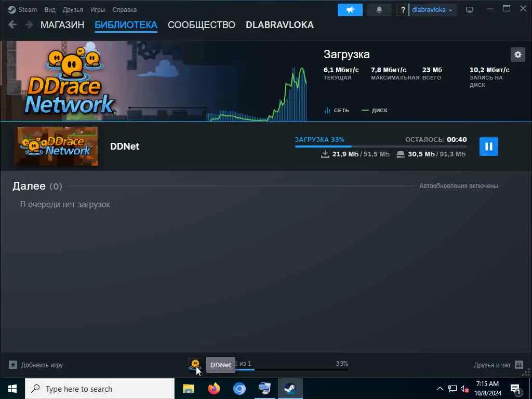This screenshot has height=399, width=532.
Task: Open the Вид menu
Action: tap(50, 9)
